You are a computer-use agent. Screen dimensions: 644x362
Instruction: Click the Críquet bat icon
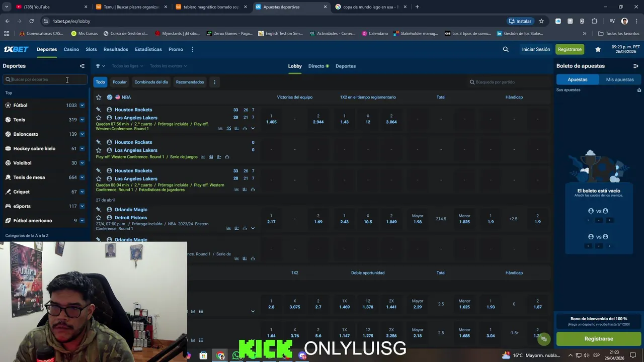[x=8, y=192]
